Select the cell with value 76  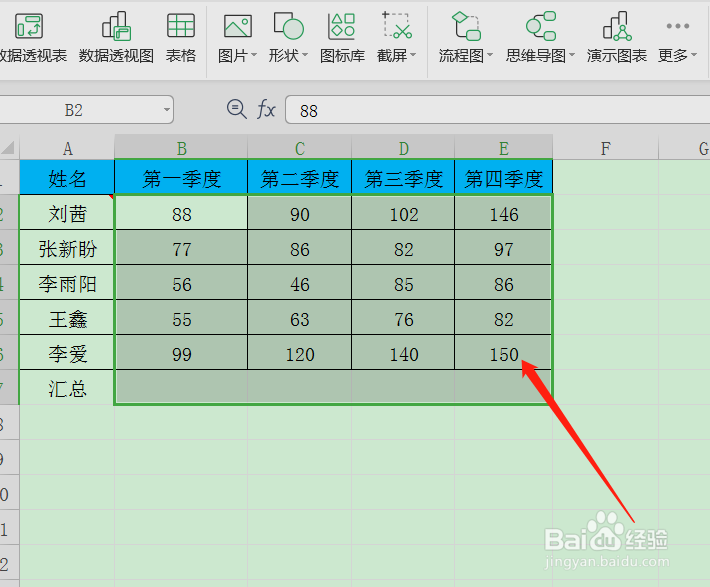coord(403,318)
